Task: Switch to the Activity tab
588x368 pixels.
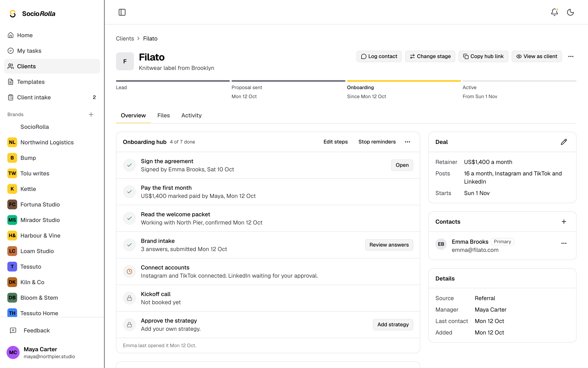Action: coord(192,115)
